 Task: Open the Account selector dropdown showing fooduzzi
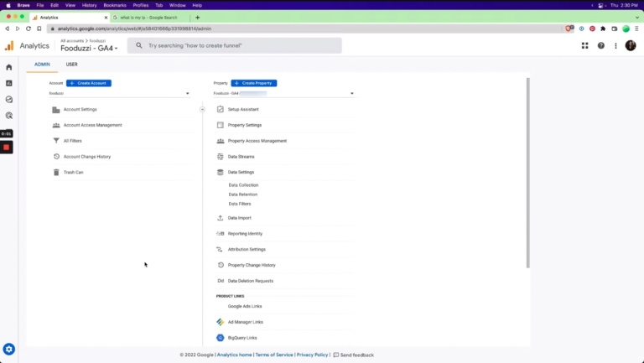click(120, 93)
